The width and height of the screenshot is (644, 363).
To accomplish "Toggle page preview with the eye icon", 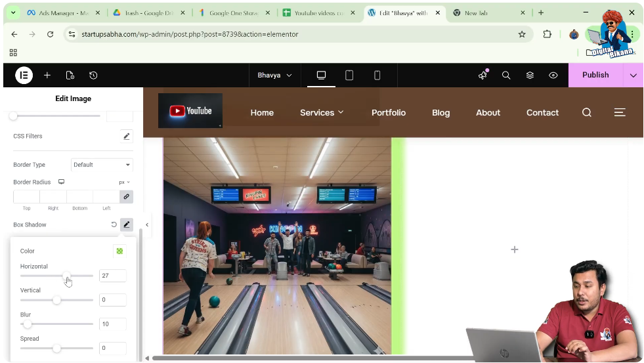I will click(x=553, y=75).
